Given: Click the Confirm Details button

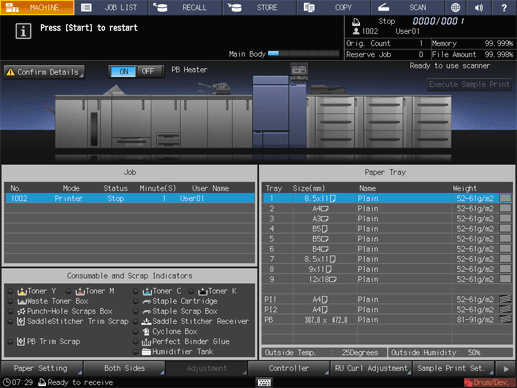Looking at the screenshot, I should 44,72.
